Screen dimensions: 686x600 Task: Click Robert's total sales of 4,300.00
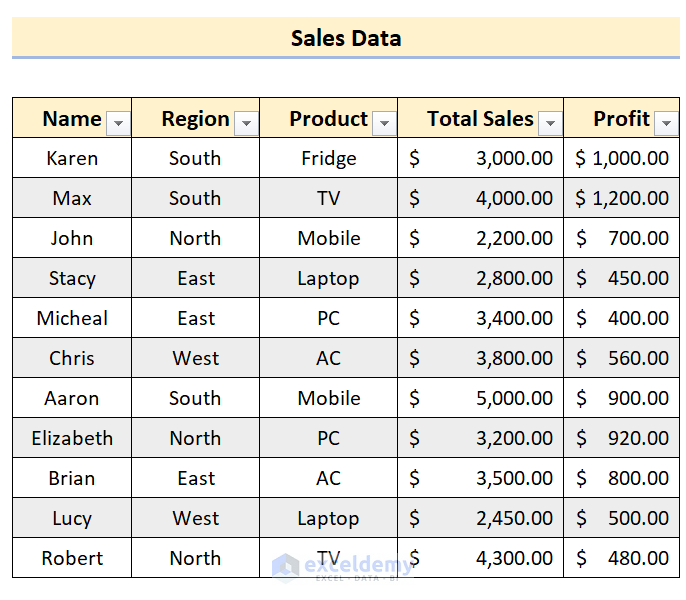click(x=481, y=558)
